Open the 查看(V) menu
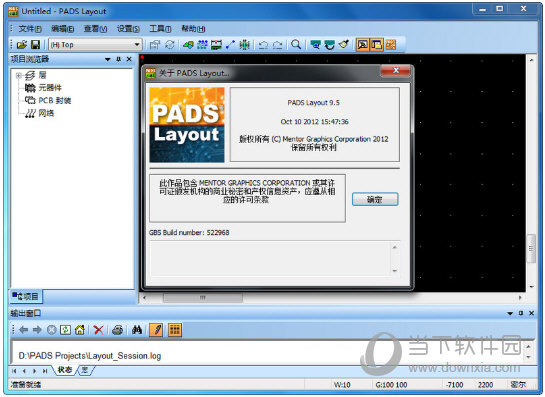 pyautogui.click(x=95, y=29)
